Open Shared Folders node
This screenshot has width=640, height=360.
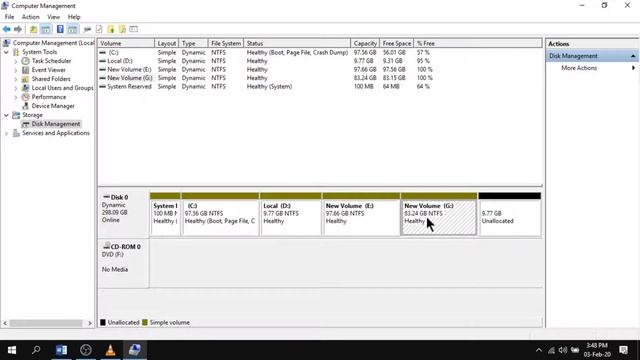pos(51,79)
